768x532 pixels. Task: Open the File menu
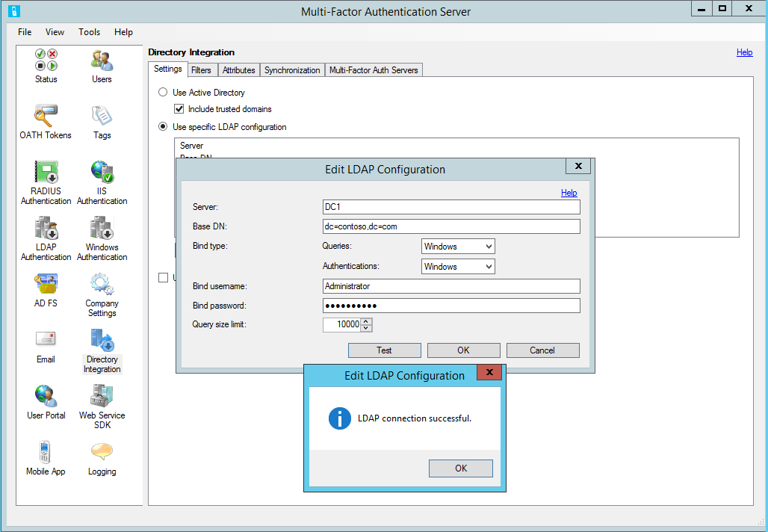[x=25, y=32]
